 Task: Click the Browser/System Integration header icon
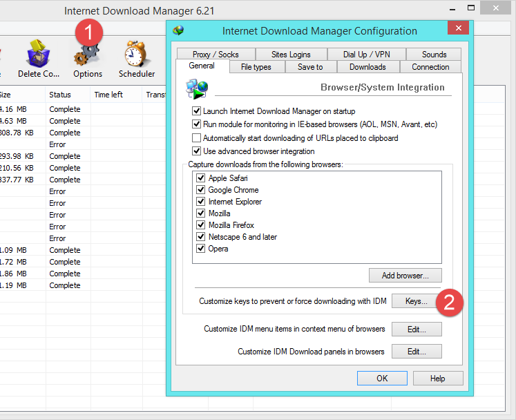click(197, 89)
